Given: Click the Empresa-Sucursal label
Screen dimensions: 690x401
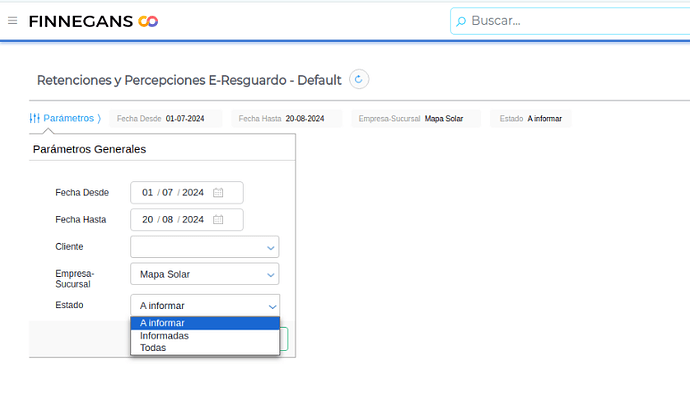Looking at the screenshot, I should click(x=75, y=279).
